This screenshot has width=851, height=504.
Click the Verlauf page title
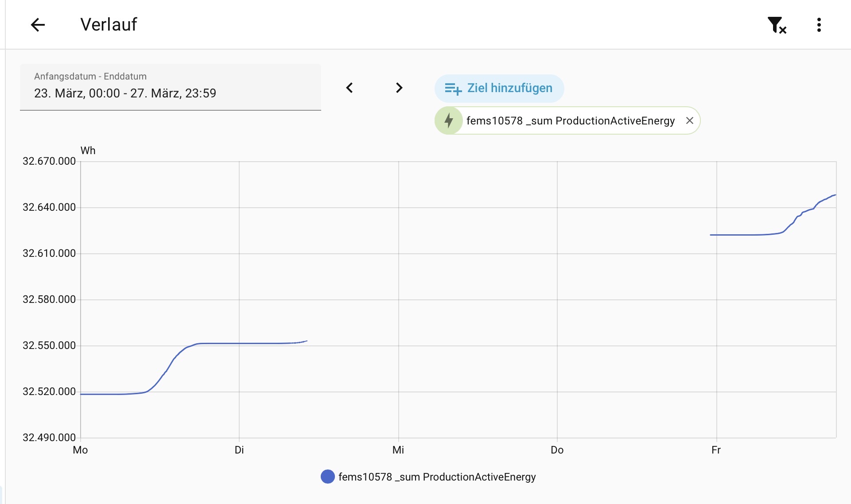click(109, 25)
